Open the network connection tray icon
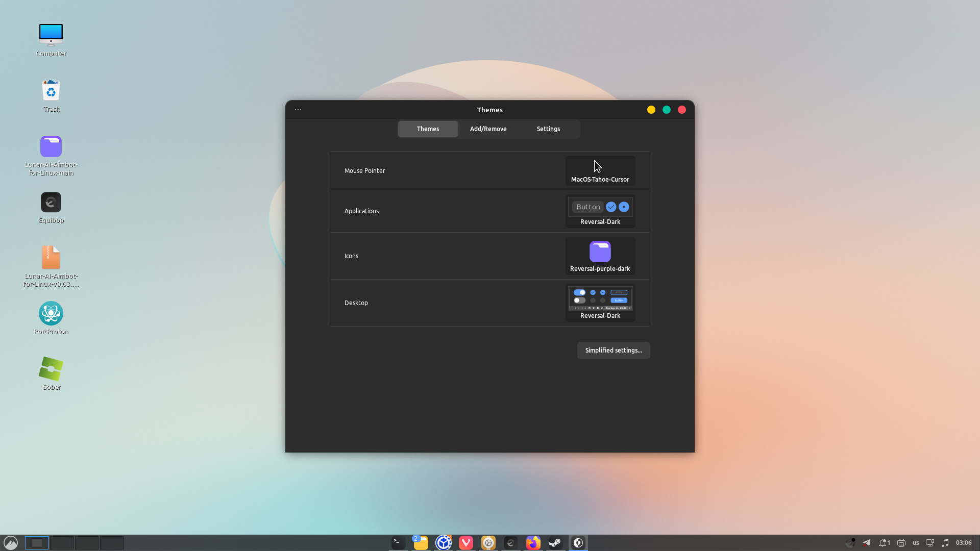The image size is (980, 551). (x=930, y=543)
